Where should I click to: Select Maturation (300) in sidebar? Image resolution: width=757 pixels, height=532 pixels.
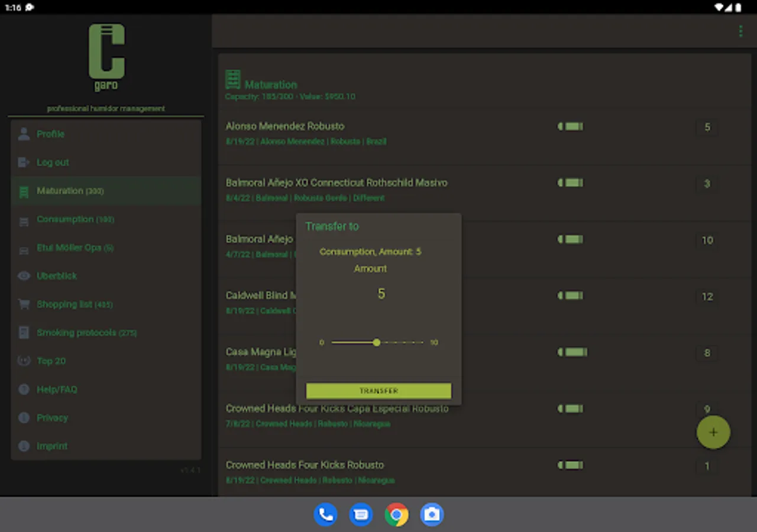(106, 191)
